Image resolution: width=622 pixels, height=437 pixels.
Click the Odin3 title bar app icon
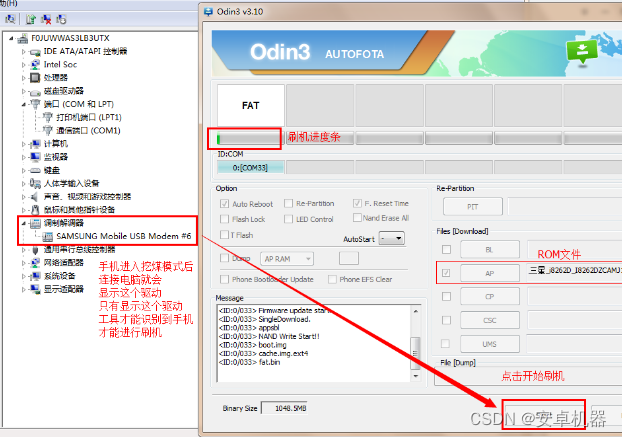(208, 12)
